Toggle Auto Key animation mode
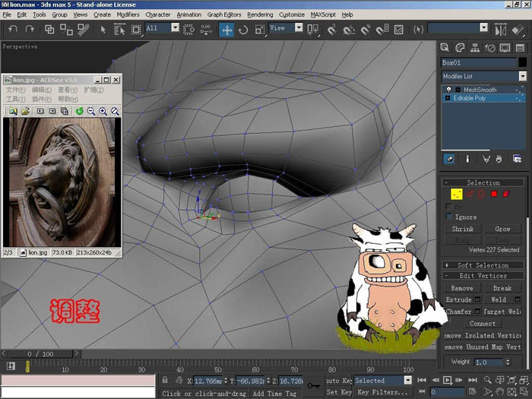532x399 pixels. pos(339,381)
